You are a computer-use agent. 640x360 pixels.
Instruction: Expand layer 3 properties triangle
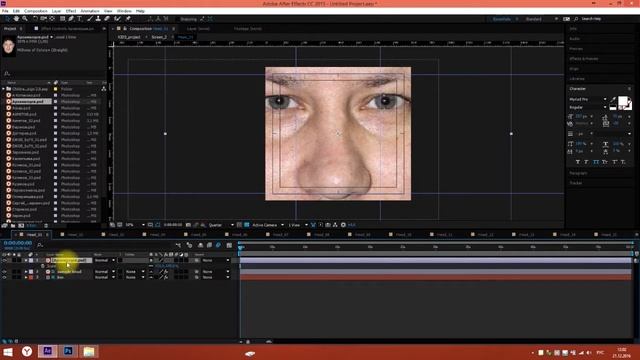click(26, 277)
